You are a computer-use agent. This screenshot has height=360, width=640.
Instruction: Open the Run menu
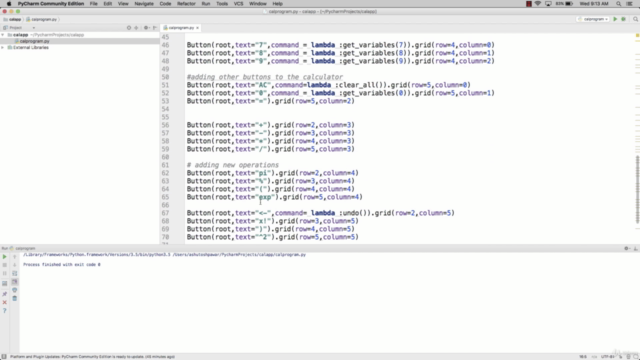point(206,4)
